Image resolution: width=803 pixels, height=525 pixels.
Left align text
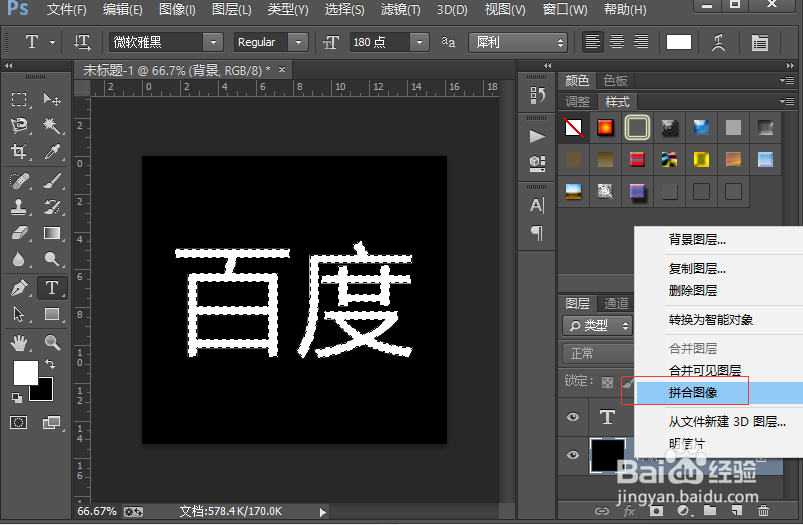(593, 42)
